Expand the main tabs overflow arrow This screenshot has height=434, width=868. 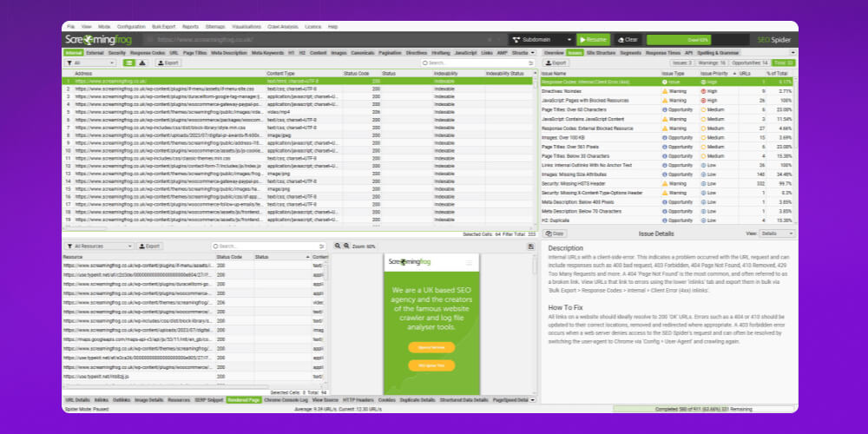click(533, 53)
